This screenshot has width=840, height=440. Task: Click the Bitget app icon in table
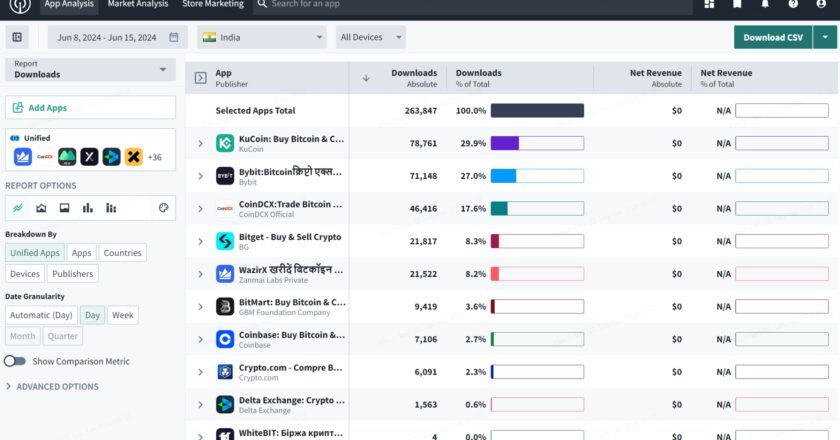coord(225,241)
